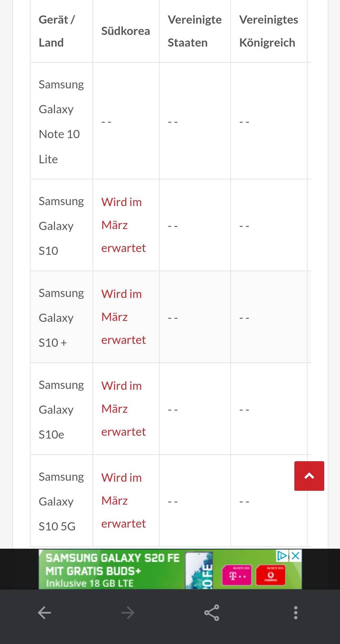Open the three-dot overflow menu

(x=296, y=612)
